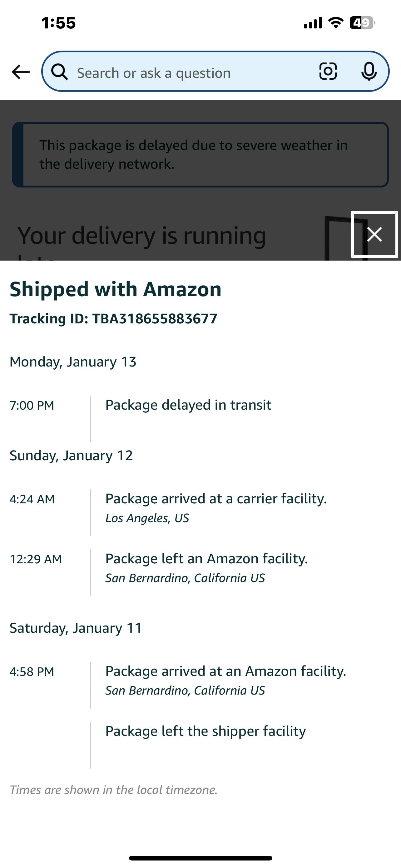Tap the severe weather delay banner
This screenshot has height=868, width=401.
click(x=201, y=155)
